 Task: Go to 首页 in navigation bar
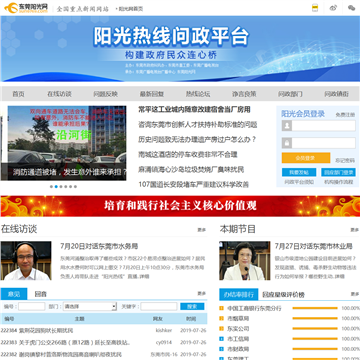[18, 94]
